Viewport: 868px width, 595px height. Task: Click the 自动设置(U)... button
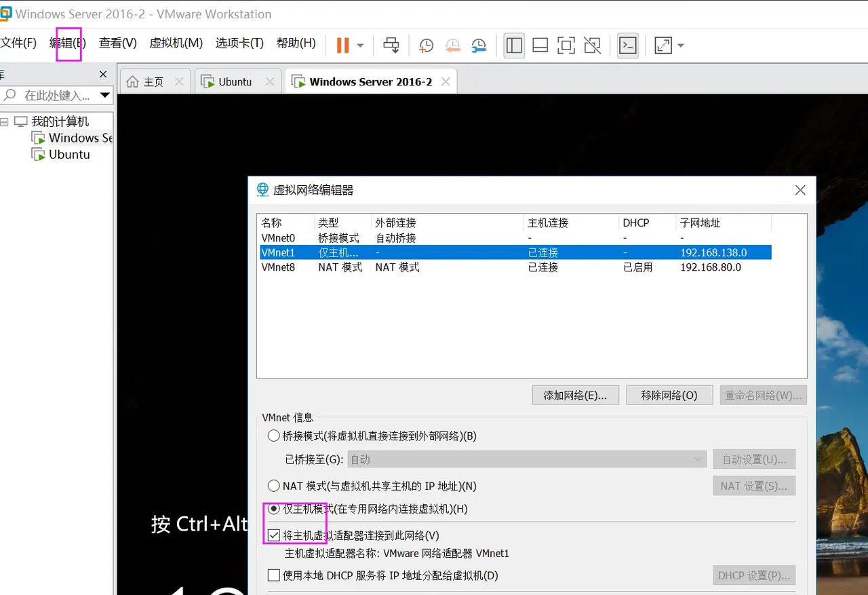754,459
